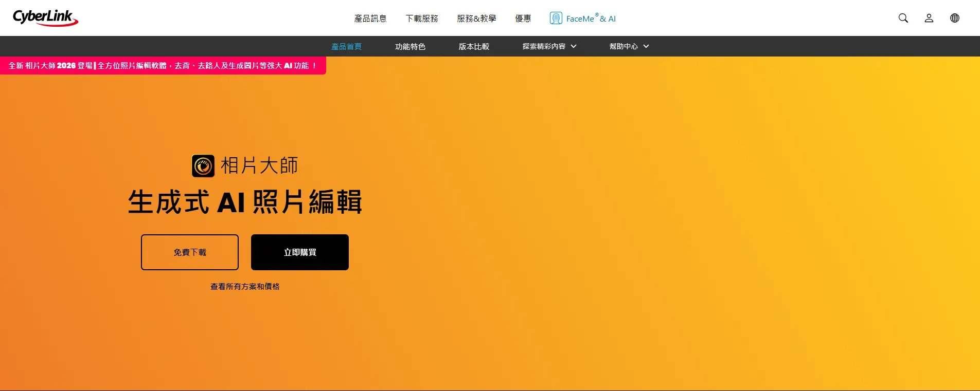
Task: Open 查看所有方案和價格 link
Action: tap(245, 287)
